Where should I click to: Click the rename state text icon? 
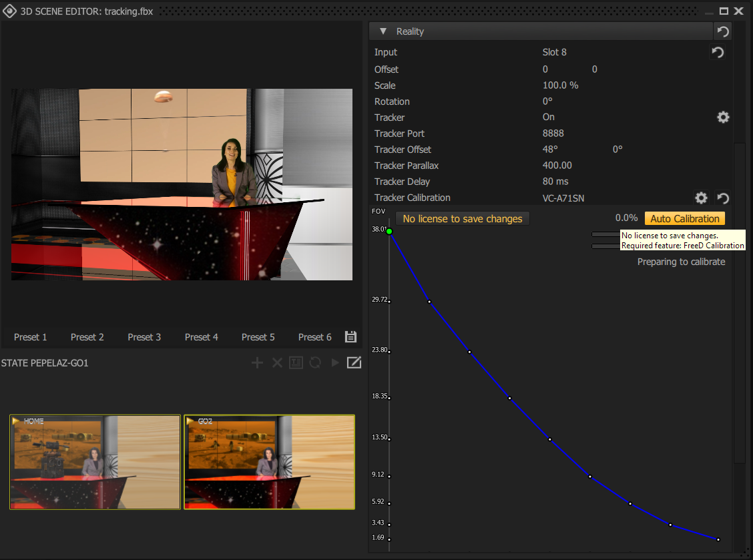pyautogui.click(x=296, y=362)
